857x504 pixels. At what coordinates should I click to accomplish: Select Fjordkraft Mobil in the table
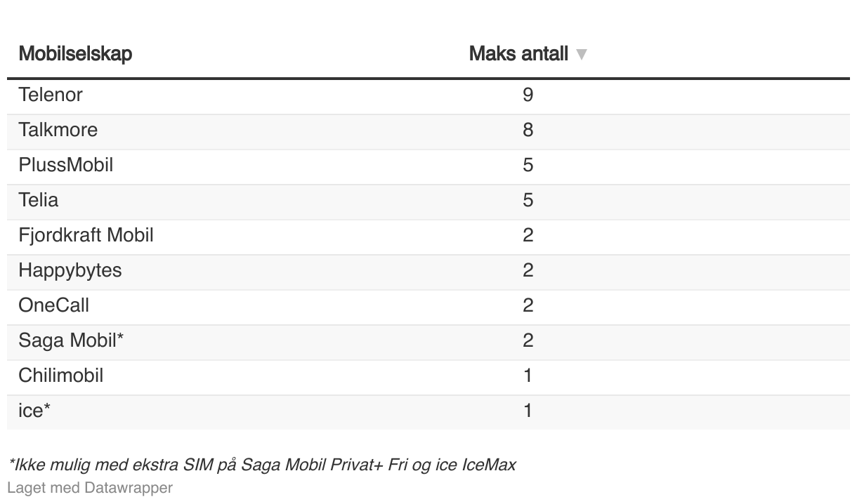[86, 235]
